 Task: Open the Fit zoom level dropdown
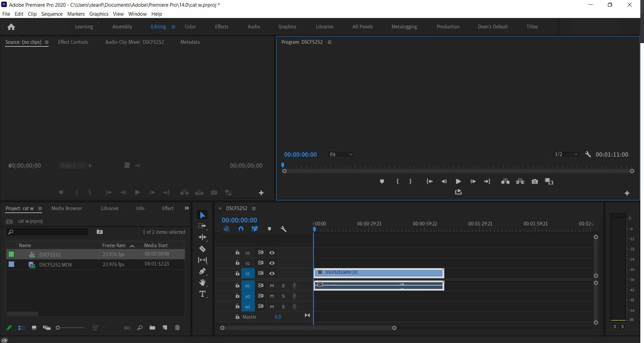(x=341, y=154)
